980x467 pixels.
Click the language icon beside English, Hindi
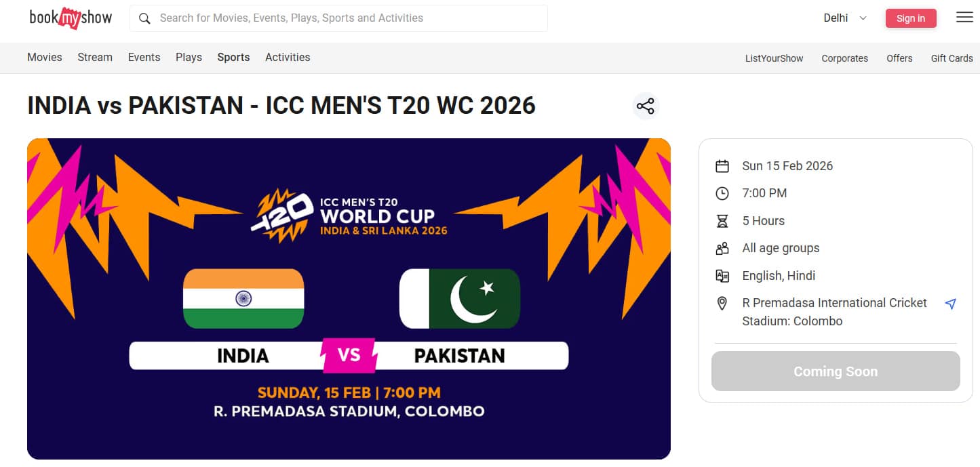722,275
